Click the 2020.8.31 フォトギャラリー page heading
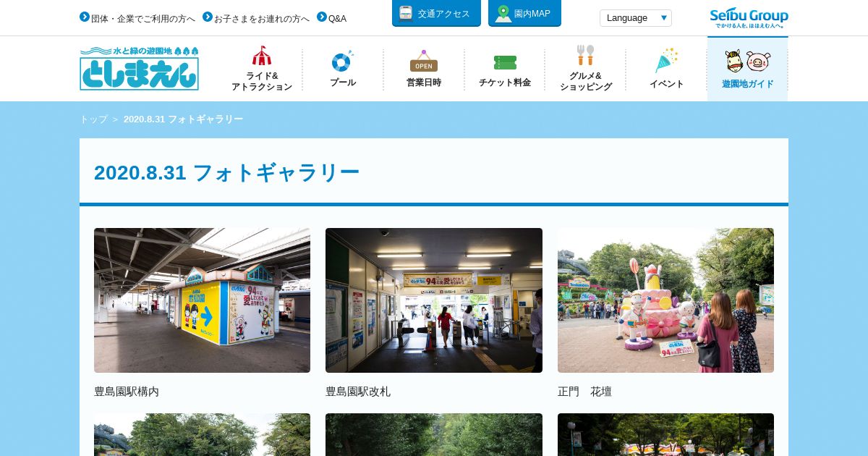Screen dimensions: 868x456 227,172
